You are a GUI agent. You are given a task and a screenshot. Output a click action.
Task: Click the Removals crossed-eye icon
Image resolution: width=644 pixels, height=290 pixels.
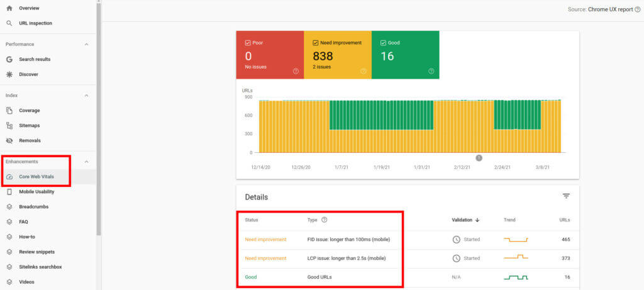point(9,140)
